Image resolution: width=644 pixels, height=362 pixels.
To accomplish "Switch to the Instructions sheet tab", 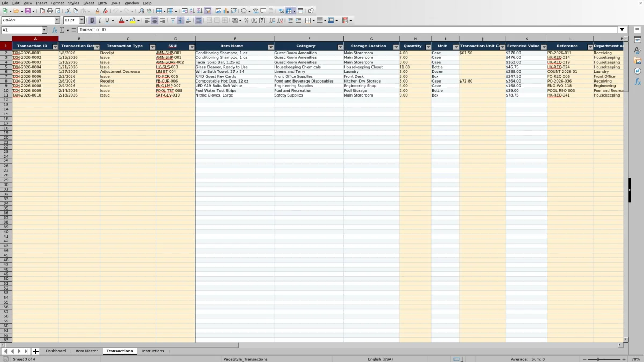I will coord(153,351).
